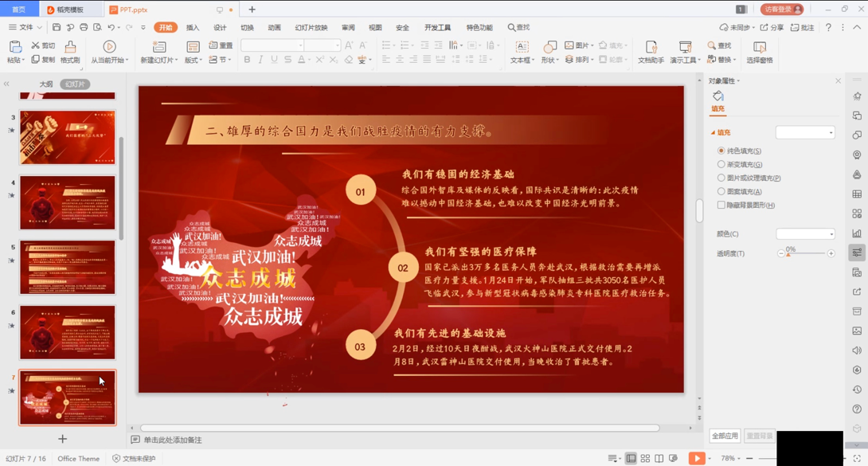The image size is (868, 466).
Task: Open the Color (颜色) dropdown
Action: [x=805, y=234]
